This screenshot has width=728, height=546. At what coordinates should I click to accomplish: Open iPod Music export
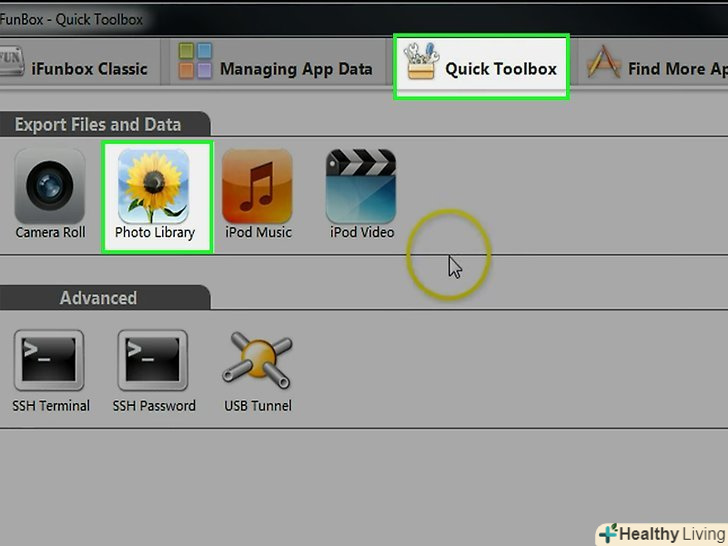tap(257, 187)
